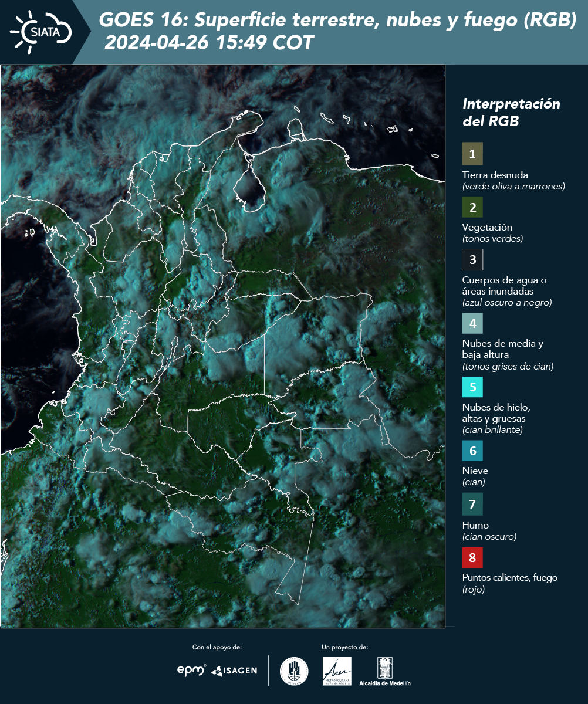Click the "Puntos calientes, fuego" label

pyautogui.click(x=510, y=578)
